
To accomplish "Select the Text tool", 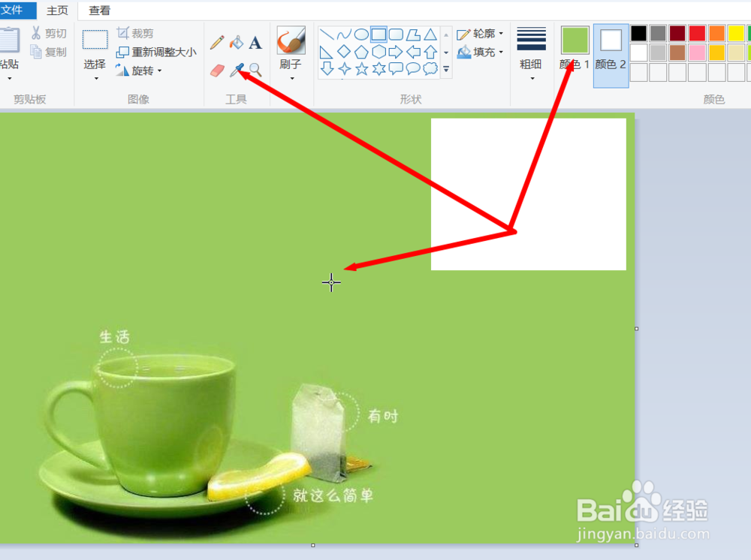I will 255,43.
